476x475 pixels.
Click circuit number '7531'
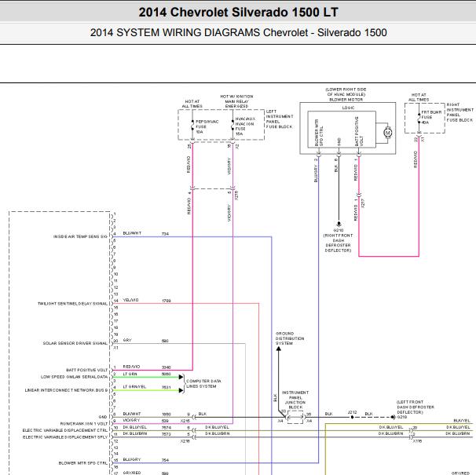click(x=167, y=387)
